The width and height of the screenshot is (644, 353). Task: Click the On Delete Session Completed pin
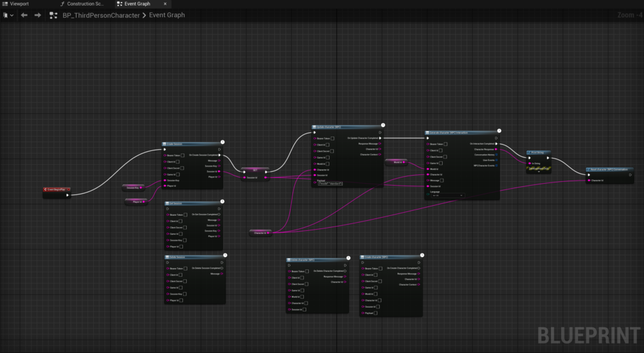pyautogui.click(x=222, y=268)
